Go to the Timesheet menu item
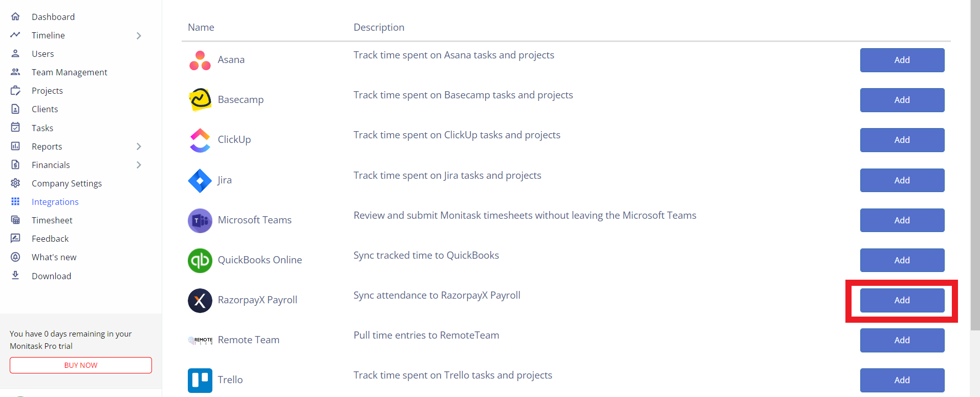 52,220
